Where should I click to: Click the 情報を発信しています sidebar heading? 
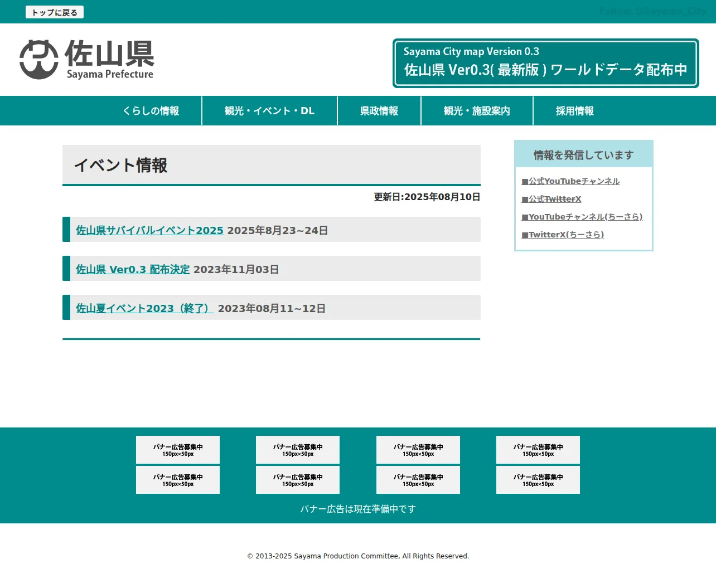tap(583, 155)
